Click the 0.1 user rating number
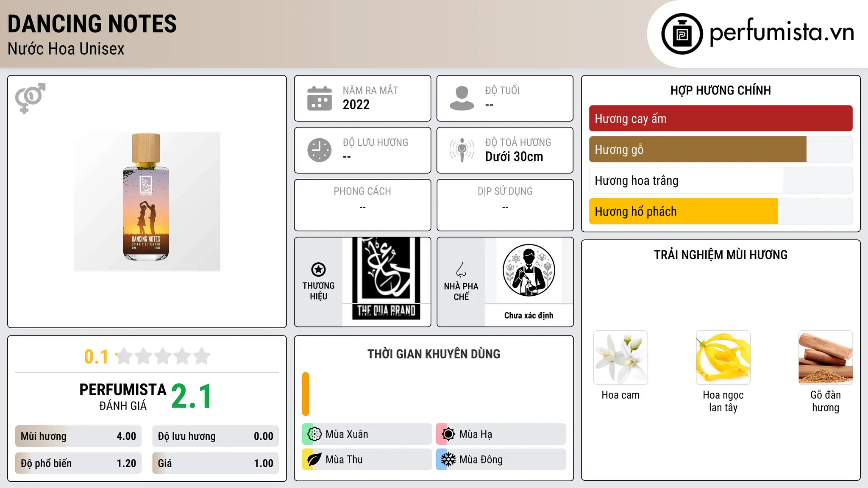This screenshot has height=488, width=868. (x=96, y=357)
